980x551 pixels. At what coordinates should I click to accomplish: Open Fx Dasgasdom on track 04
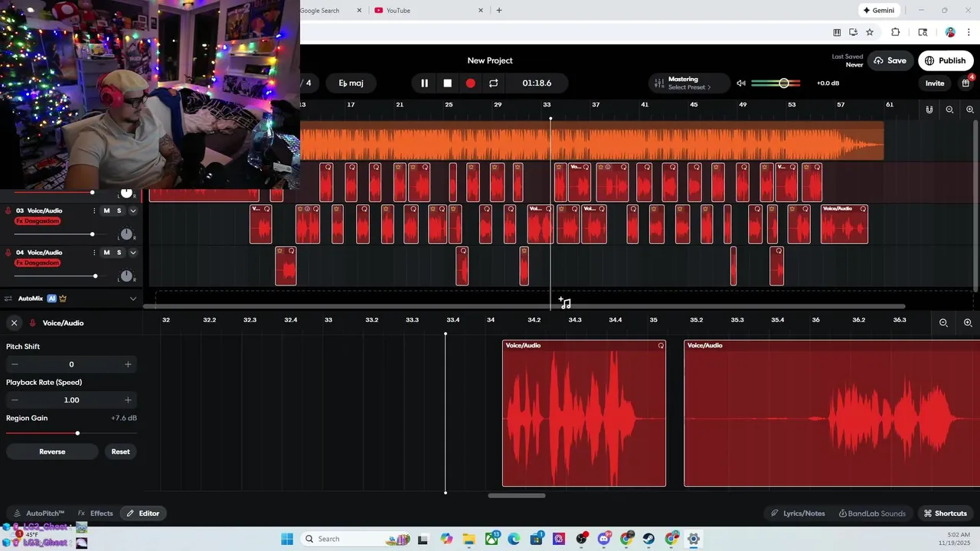(38, 263)
